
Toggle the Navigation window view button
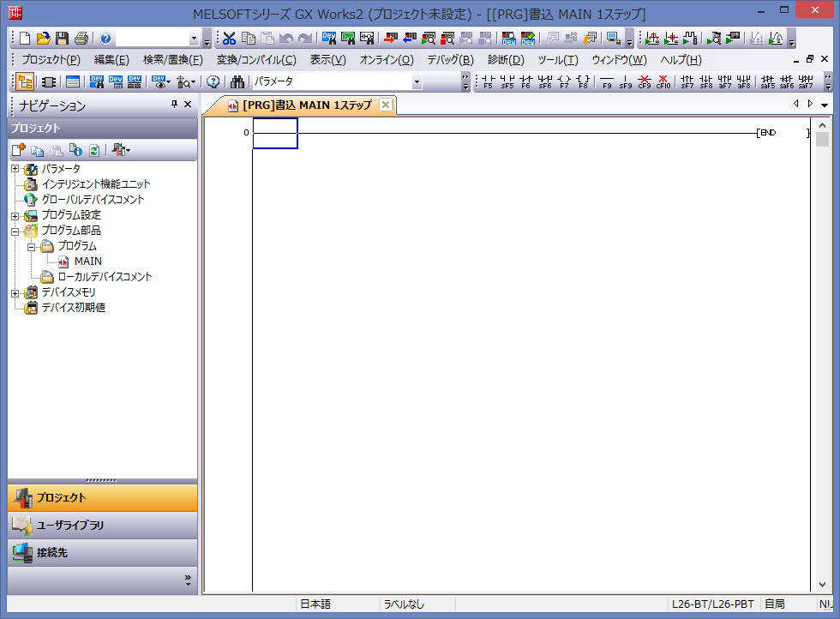click(x=25, y=82)
